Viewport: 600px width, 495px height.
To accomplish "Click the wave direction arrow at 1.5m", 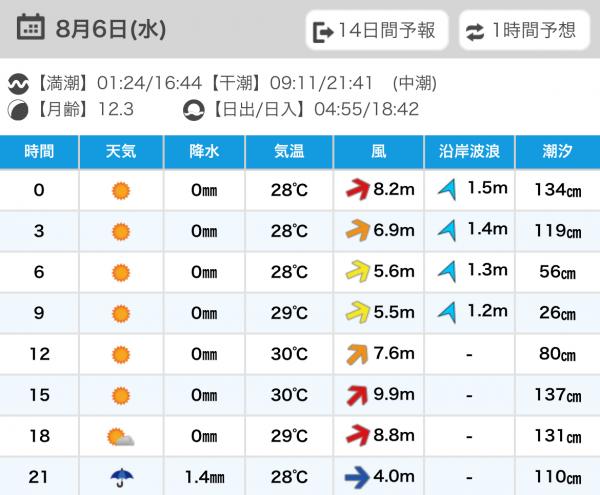I will point(447,189).
